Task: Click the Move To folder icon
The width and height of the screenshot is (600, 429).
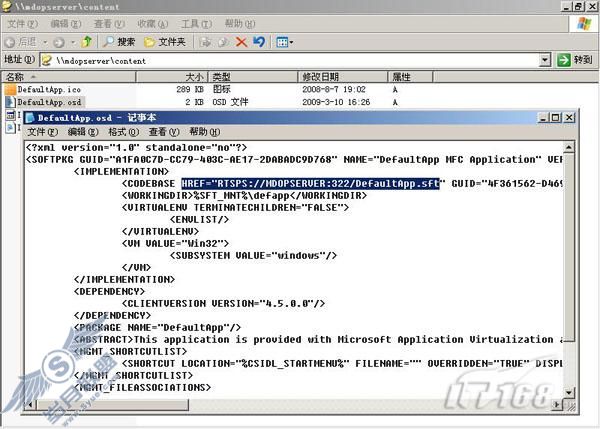Action: pyautogui.click(x=205, y=42)
